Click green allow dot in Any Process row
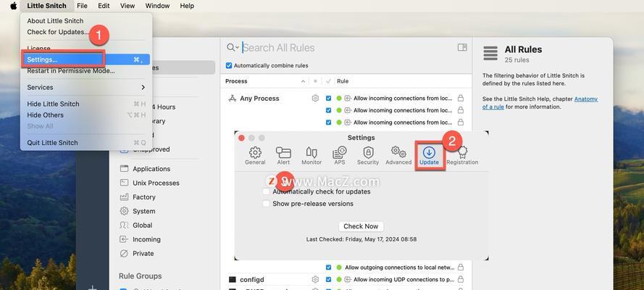This screenshot has height=290, width=644. tap(339, 98)
